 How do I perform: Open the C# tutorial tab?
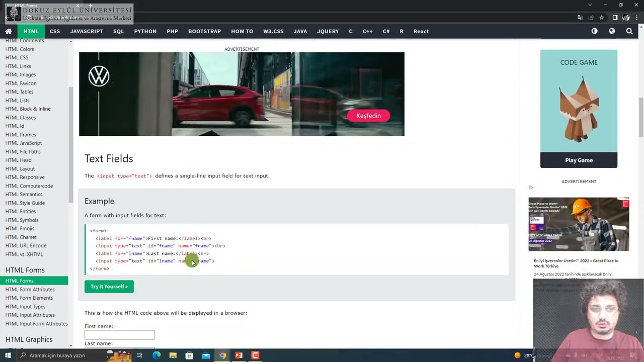(x=386, y=31)
